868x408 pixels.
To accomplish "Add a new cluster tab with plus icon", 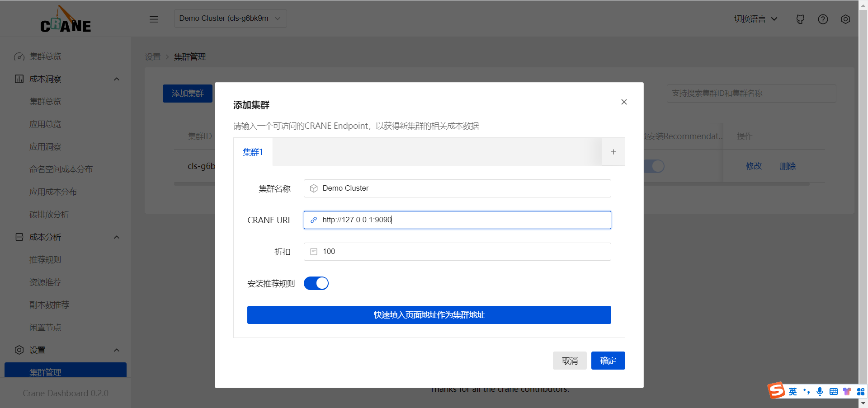I will pyautogui.click(x=613, y=152).
